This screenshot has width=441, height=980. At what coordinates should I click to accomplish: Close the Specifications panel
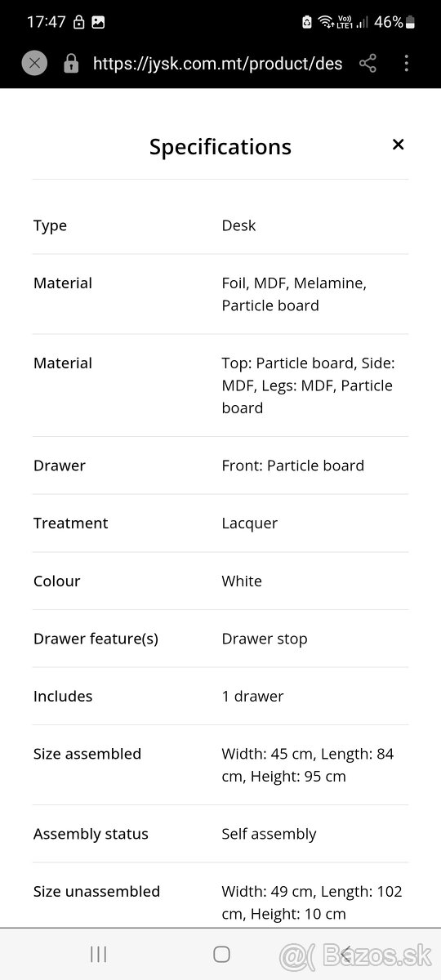pyautogui.click(x=399, y=145)
